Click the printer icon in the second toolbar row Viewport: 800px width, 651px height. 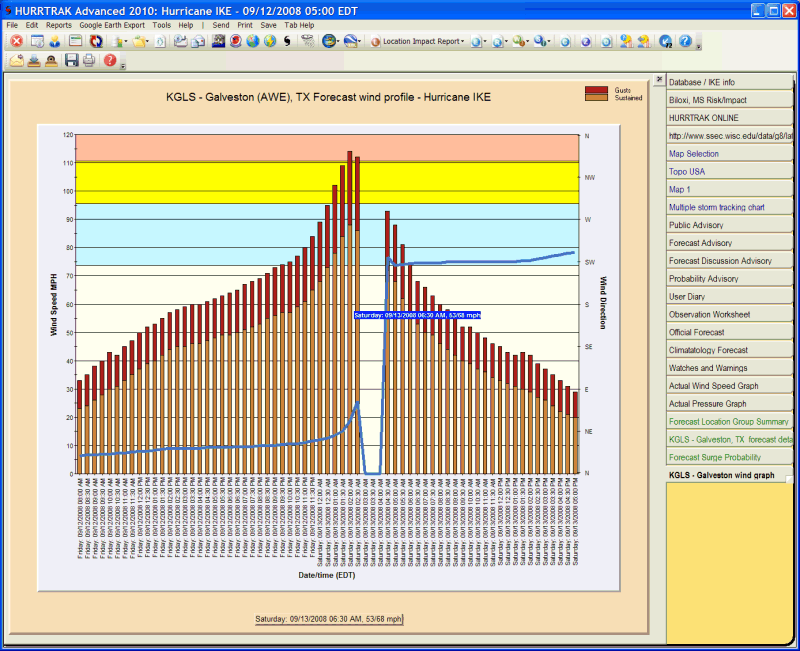click(87, 62)
